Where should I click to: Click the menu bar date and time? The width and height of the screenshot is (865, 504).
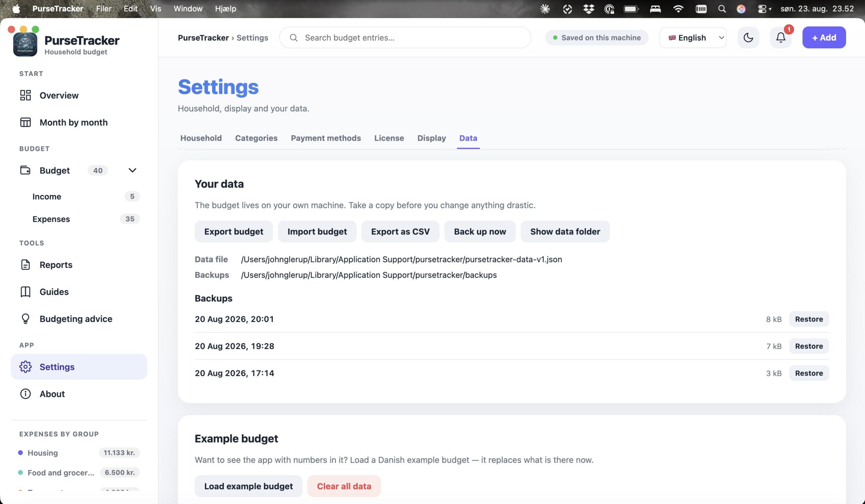pyautogui.click(x=817, y=8)
